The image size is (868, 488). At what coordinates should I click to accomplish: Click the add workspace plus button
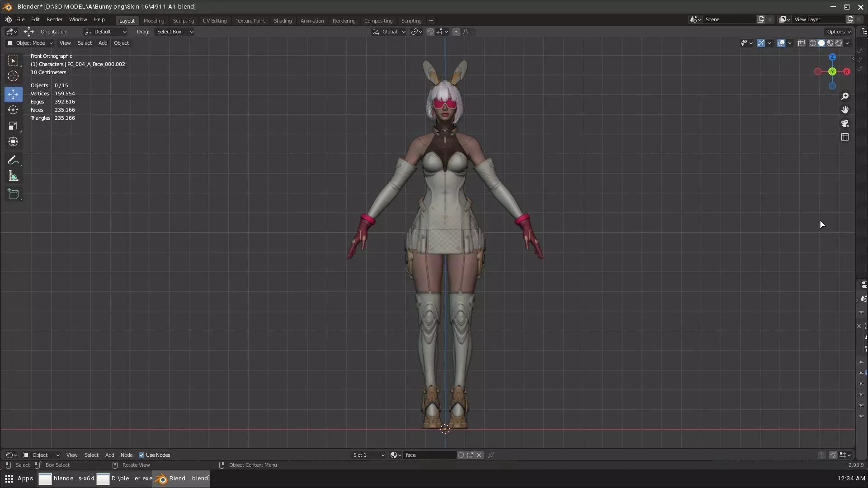tap(431, 21)
